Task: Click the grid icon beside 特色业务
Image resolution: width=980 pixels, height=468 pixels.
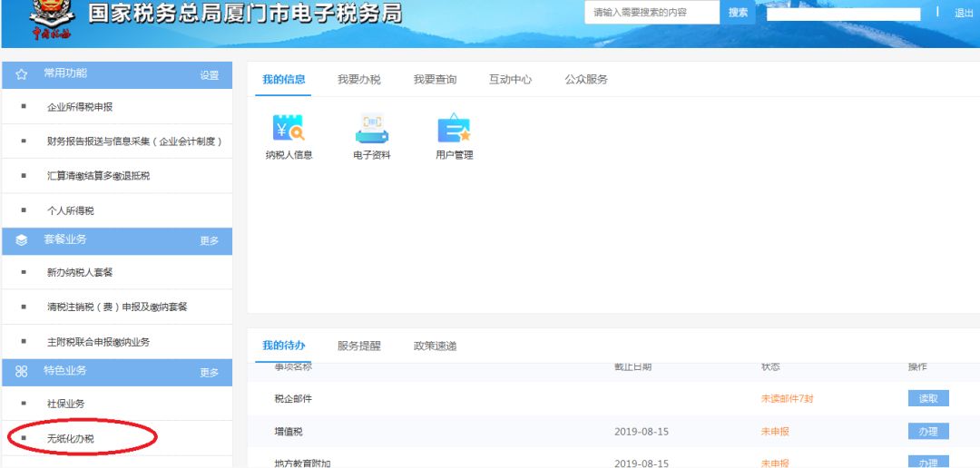Action: [22, 372]
